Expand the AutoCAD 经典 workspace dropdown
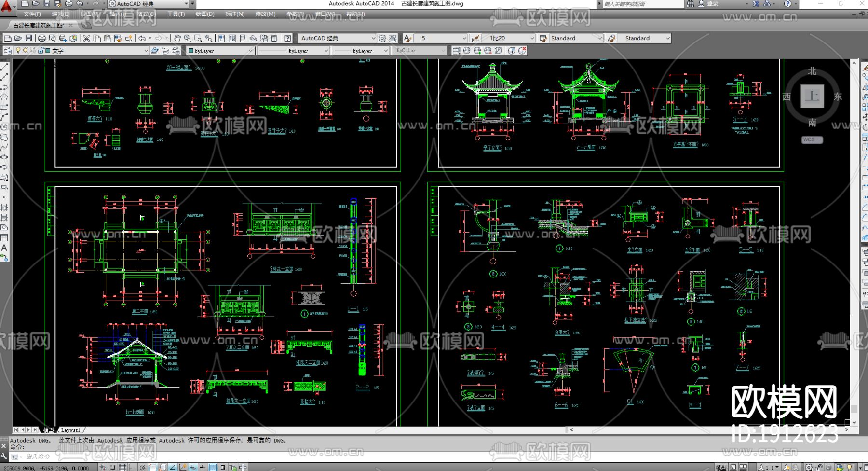The height and width of the screenshot is (471, 868). [x=373, y=38]
